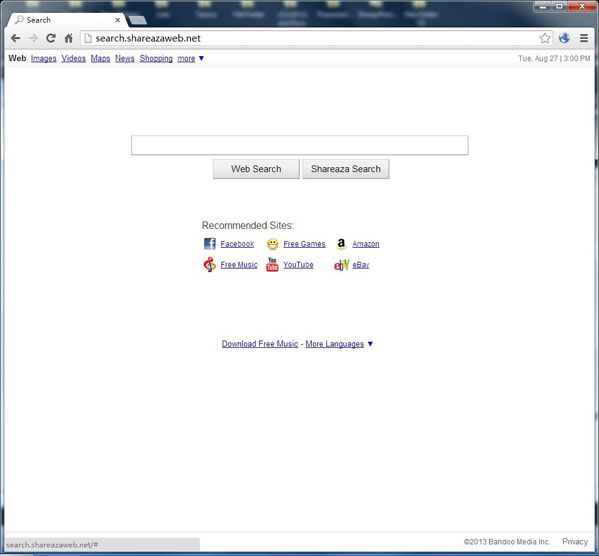The width and height of the screenshot is (599, 556).
Task: Click the YouTube logo icon
Action: click(272, 264)
